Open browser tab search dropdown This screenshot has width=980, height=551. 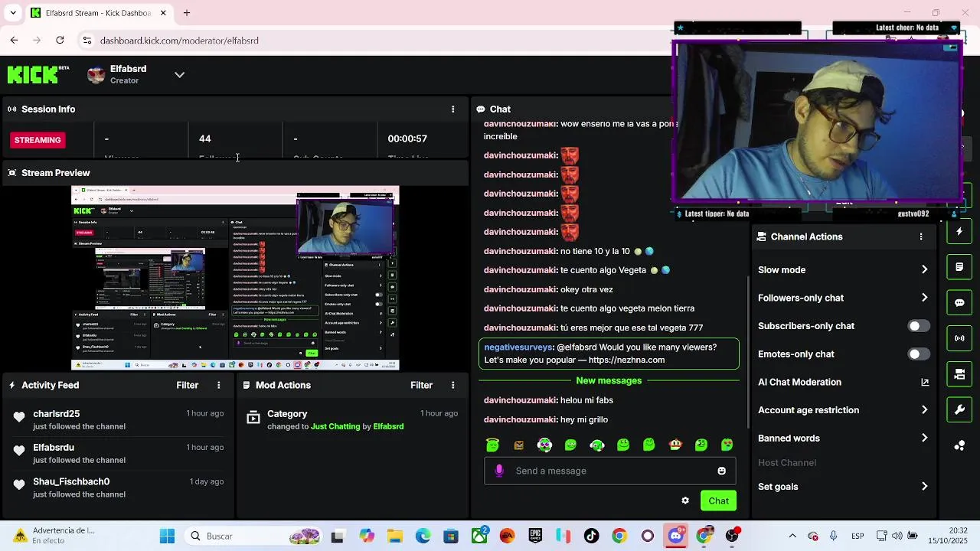pyautogui.click(x=13, y=13)
